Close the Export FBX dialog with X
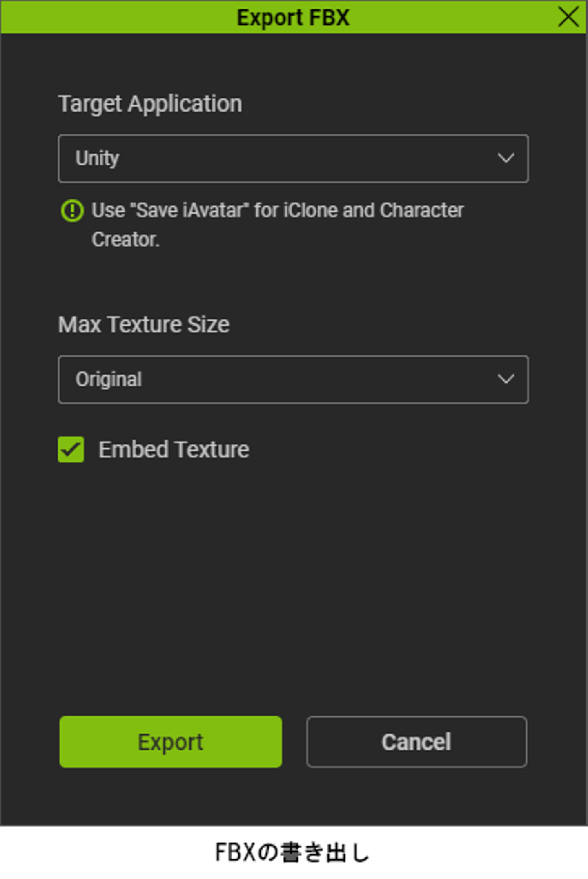This screenshot has height=879, width=588. tap(568, 17)
